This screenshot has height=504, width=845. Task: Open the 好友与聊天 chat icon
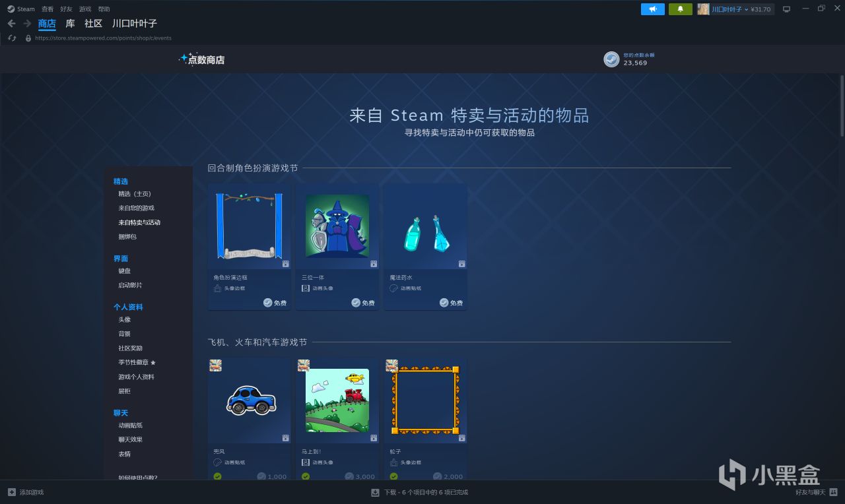point(834,492)
